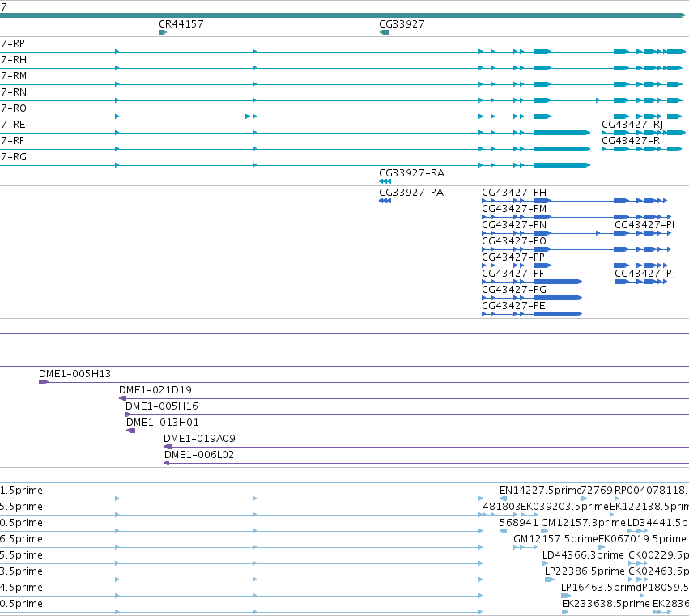The image size is (689, 616).
Task: Click the CG43427-PM label
Action: tap(514, 209)
